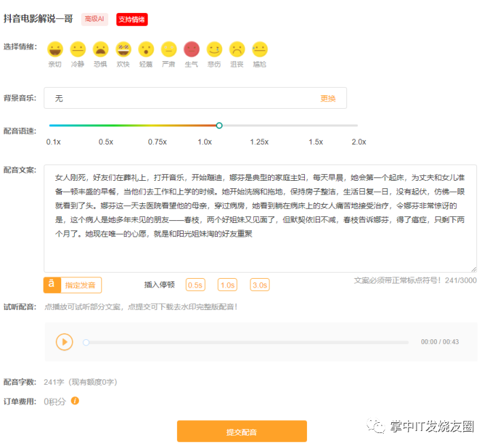Click the 提交配音 submit button

[242, 432]
